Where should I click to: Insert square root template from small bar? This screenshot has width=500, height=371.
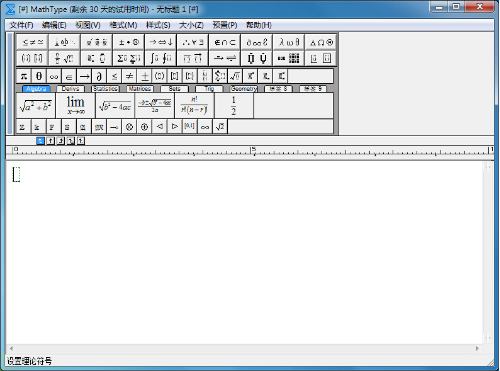235,76
